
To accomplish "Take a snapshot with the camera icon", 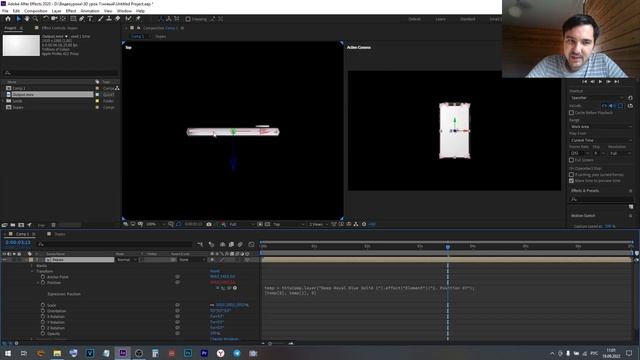I will tap(209, 224).
